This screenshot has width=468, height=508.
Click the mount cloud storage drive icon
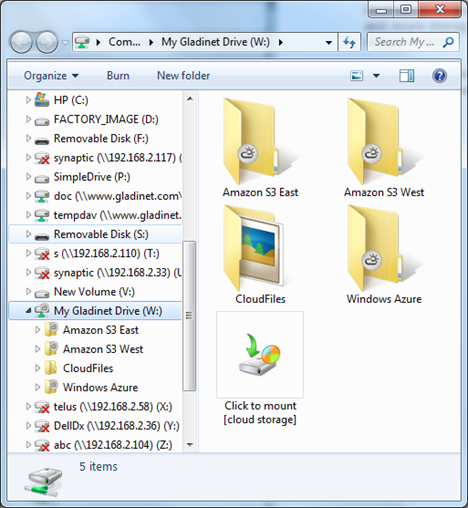[x=260, y=355]
